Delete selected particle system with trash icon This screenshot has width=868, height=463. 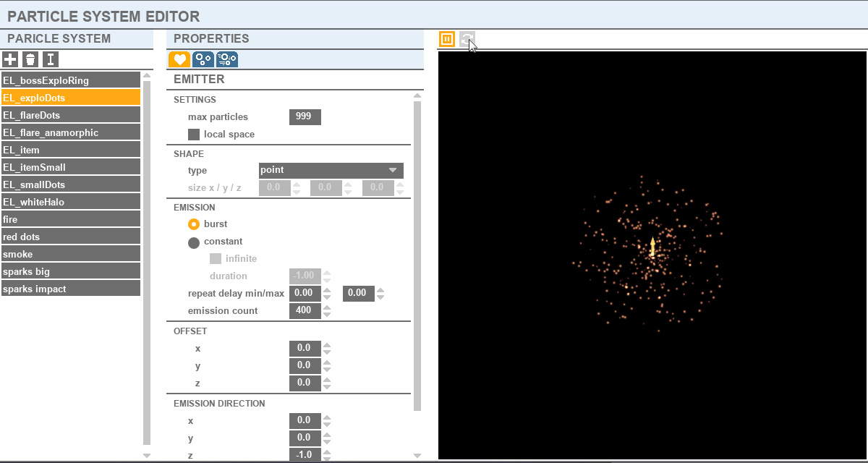(x=30, y=60)
